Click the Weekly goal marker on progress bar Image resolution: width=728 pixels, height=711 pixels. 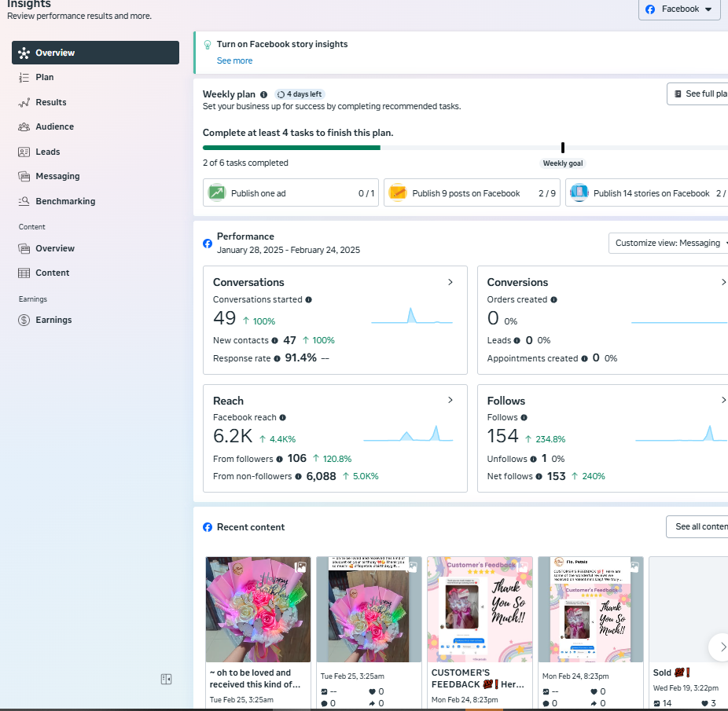pos(563,148)
